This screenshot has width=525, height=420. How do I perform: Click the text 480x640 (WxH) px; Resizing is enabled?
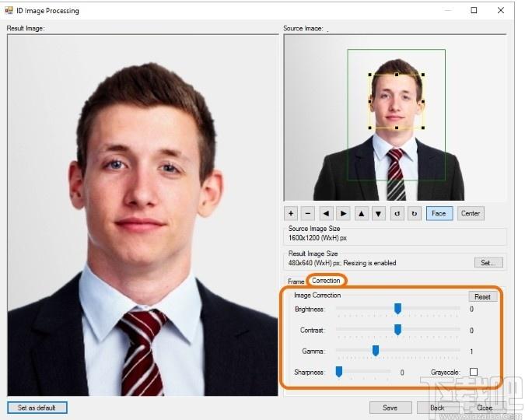point(342,263)
